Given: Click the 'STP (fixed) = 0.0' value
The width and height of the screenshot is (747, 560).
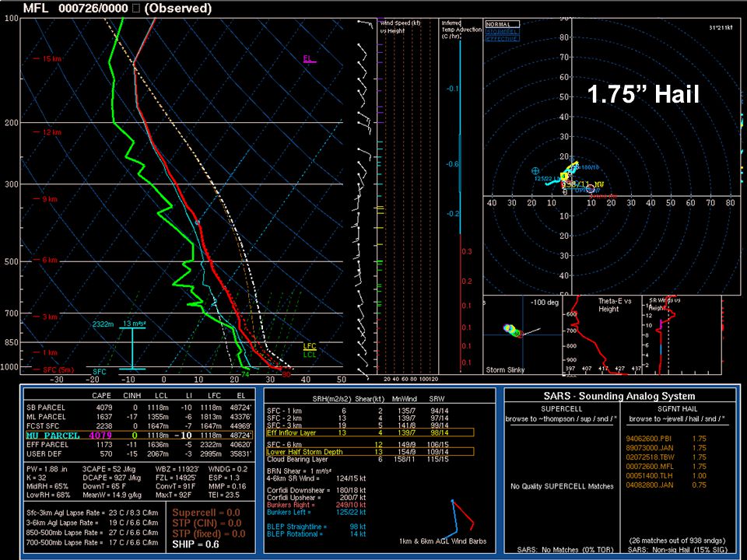Looking at the screenshot, I should click(x=209, y=534).
